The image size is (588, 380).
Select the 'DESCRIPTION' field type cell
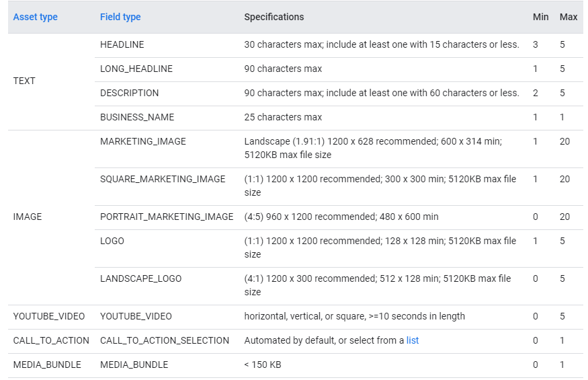pyautogui.click(x=130, y=93)
